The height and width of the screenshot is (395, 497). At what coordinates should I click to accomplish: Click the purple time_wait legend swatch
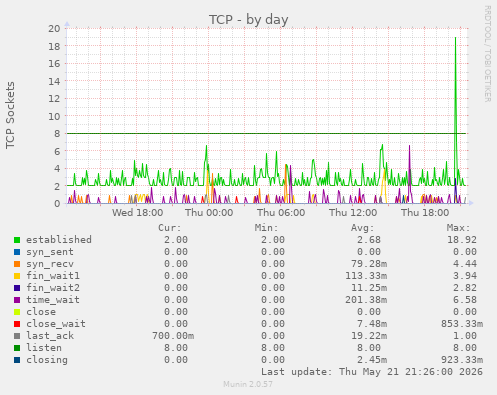click(17, 300)
